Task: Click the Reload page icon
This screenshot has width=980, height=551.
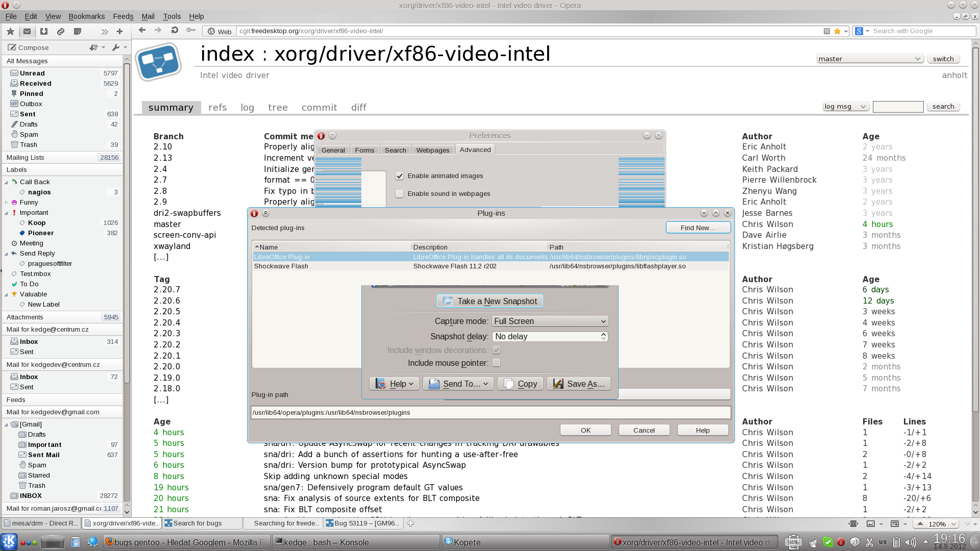Action: pyautogui.click(x=175, y=31)
